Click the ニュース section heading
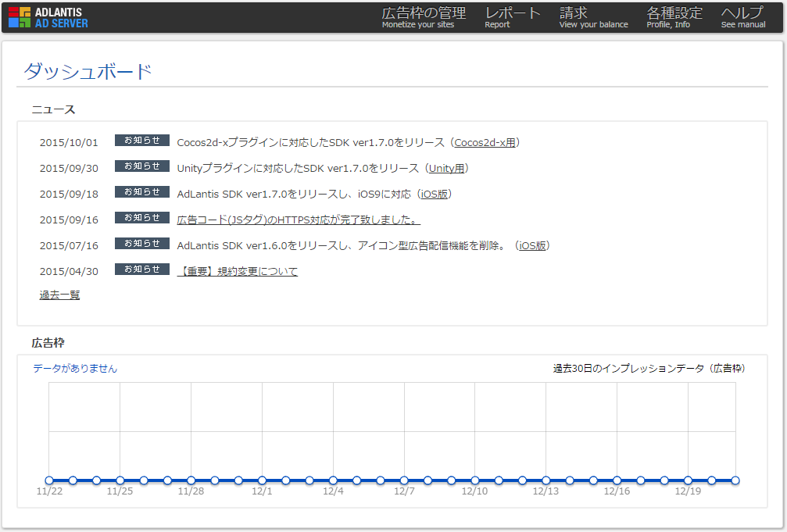787x532 pixels. (x=53, y=109)
